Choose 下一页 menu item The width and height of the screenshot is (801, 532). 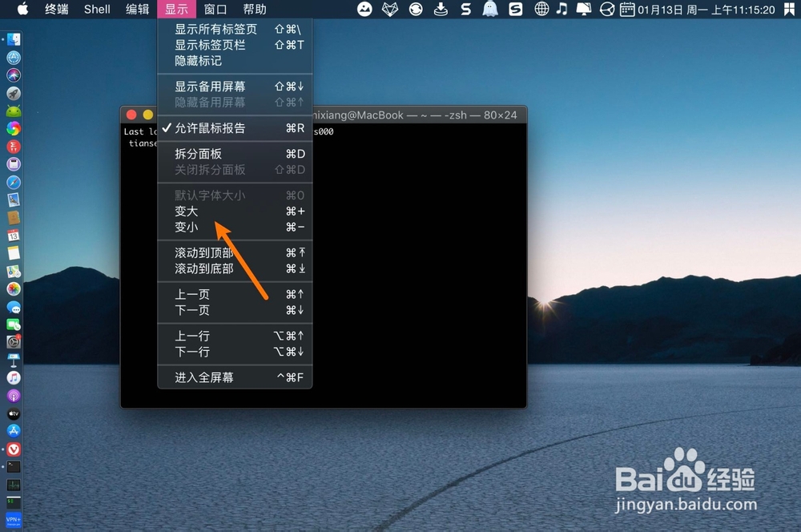[235, 310]
